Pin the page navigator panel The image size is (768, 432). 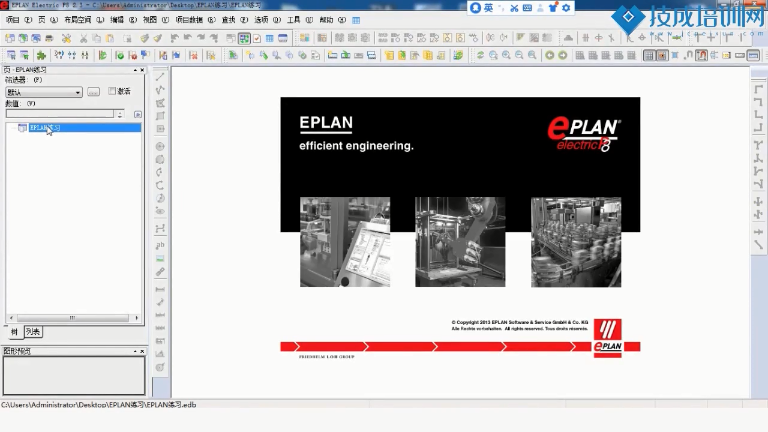point(135,70)
